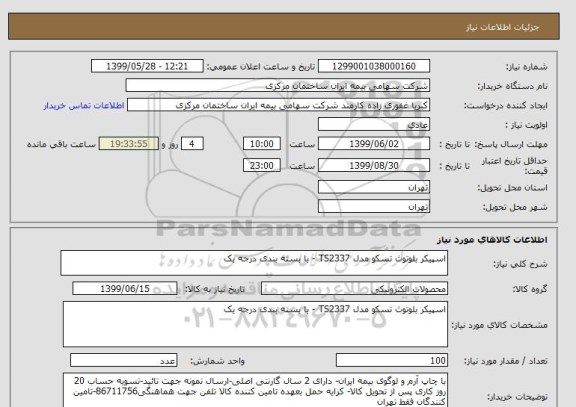Select the buyer remarks text area
The width and height of the screenshot is (576, 407).
tap(255, 390)
